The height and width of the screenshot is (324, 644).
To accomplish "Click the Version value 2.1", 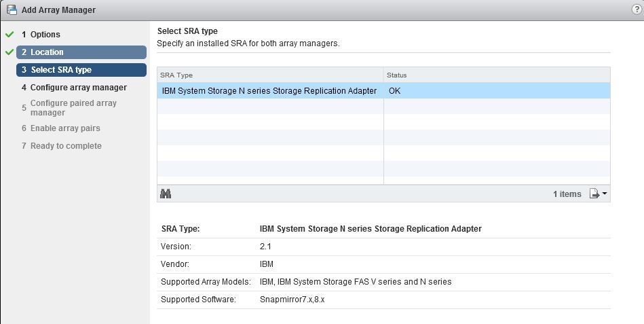I will pos(265,247).
